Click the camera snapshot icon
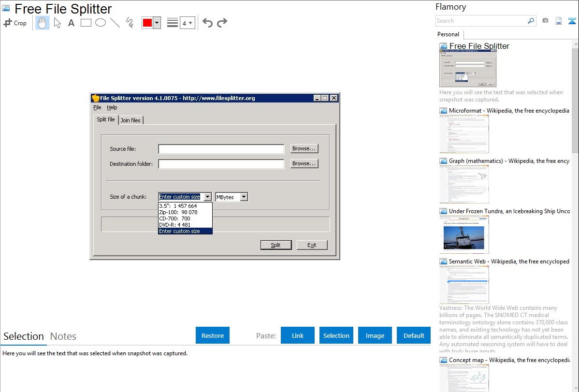Screen dimensions: 579x392 (x=545, y=21)
